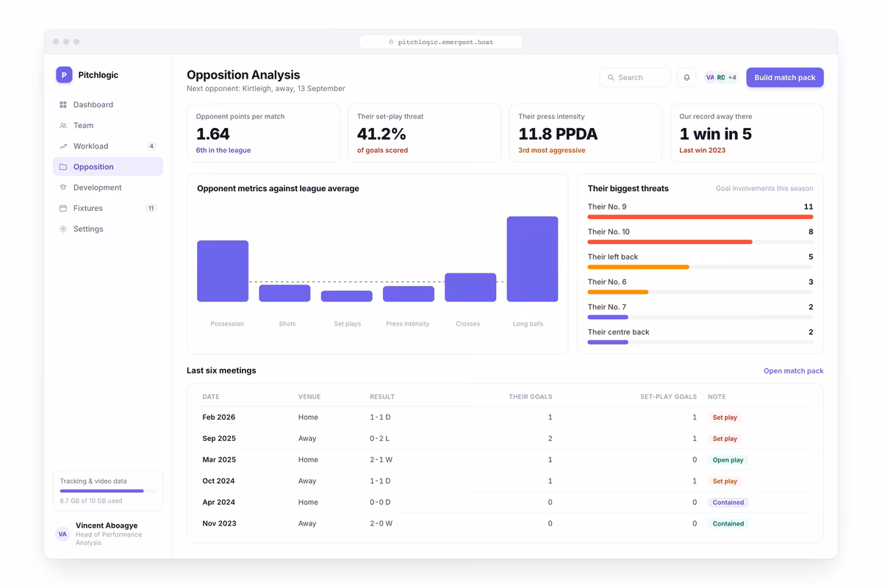Click Set play tag in Feb 2026 row
The image size is (882, 588).
725,417
